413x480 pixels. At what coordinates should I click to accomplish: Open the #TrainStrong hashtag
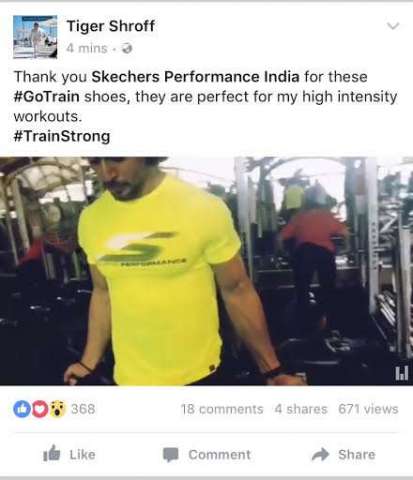(x=62, y=136)
